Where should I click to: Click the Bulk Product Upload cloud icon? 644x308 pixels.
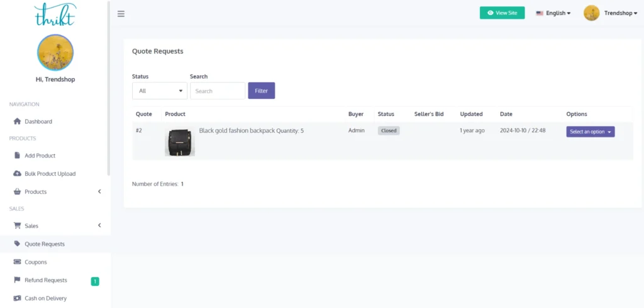(18, 174)
